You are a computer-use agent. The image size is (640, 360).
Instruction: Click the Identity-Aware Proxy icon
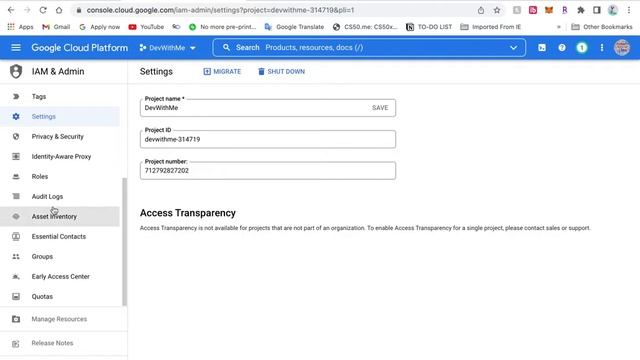(x=16, y=156)
